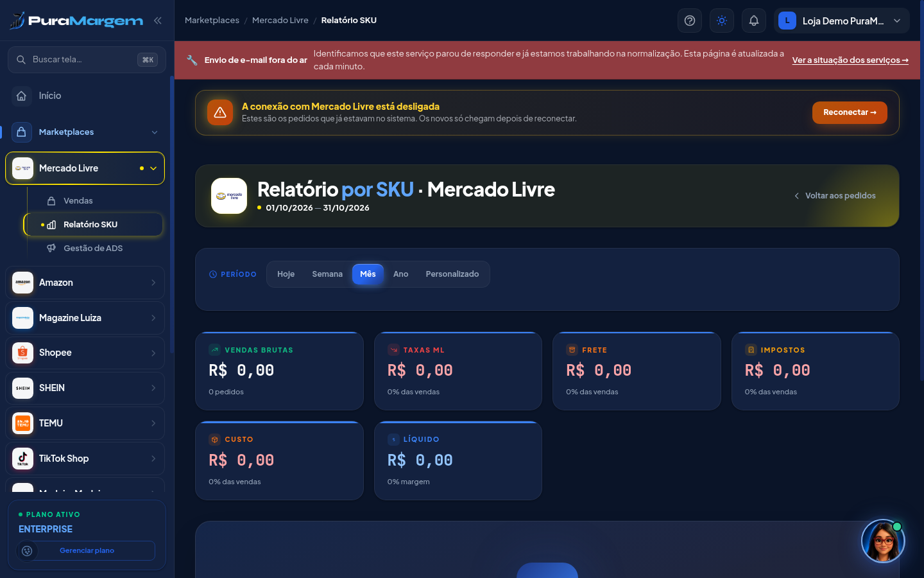The image size is (924, 578).
Task: Go to Início in the sidebar
Action: tap(87, 96)
